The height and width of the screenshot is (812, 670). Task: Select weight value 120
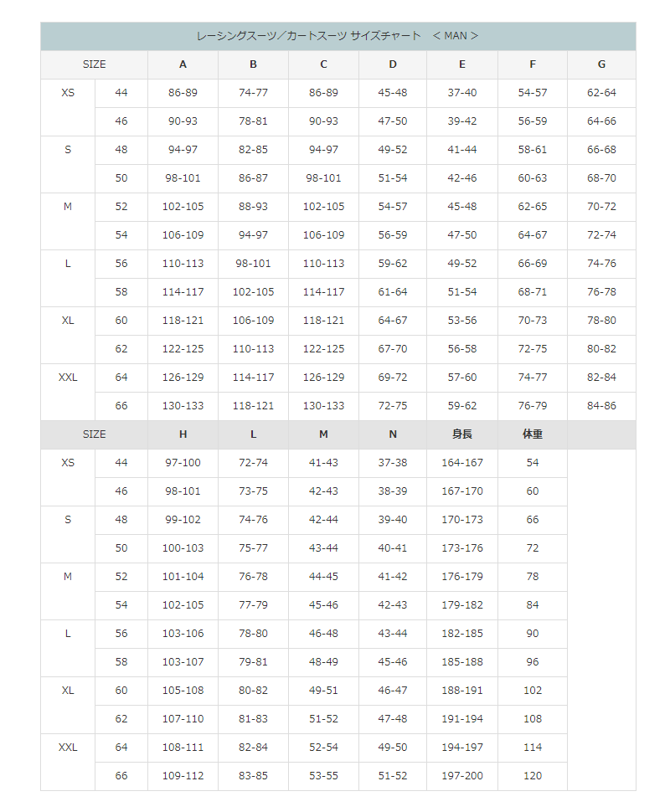(533, 776)
